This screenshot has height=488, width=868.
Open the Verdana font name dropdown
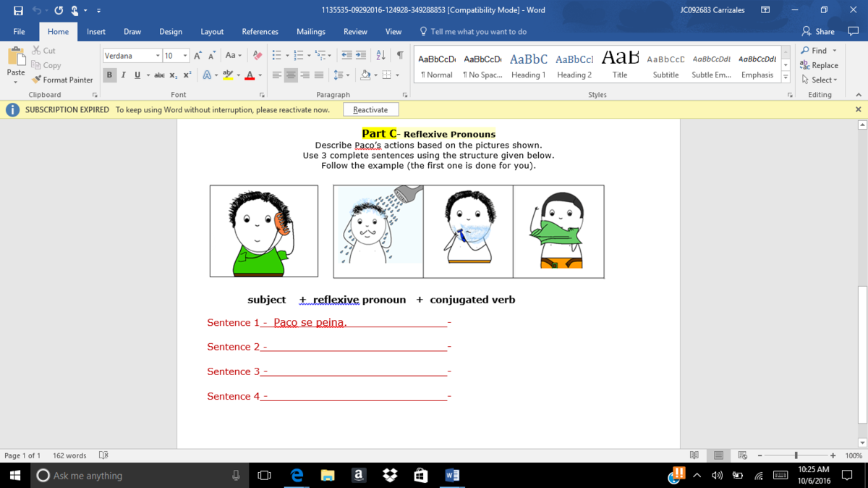coord(158,56)
